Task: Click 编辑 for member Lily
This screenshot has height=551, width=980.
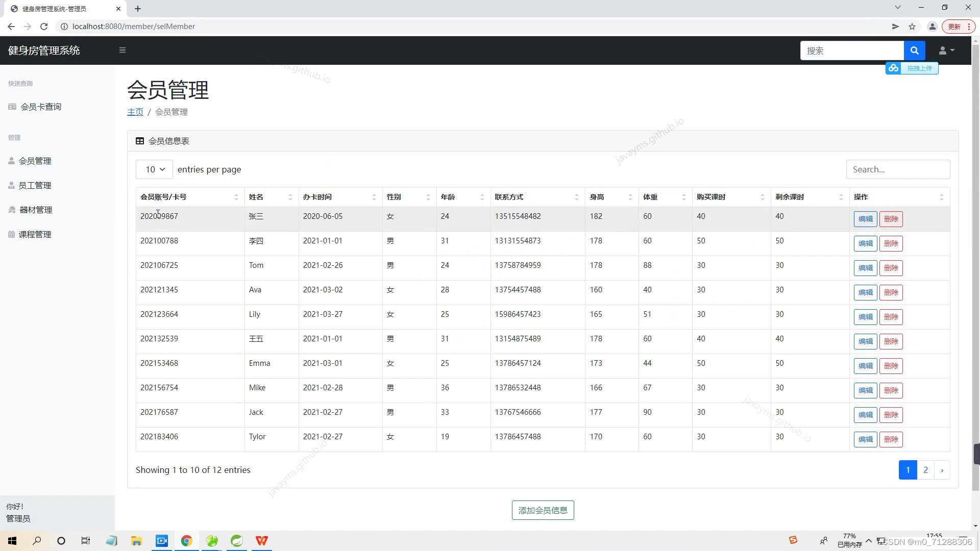Action: pyautogui.click(x=865, y=317)
